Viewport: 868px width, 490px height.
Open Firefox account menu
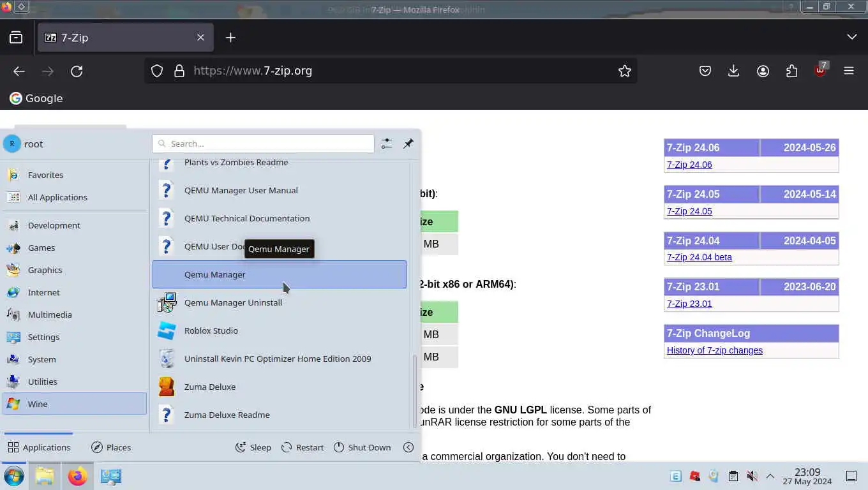(763, 71)
